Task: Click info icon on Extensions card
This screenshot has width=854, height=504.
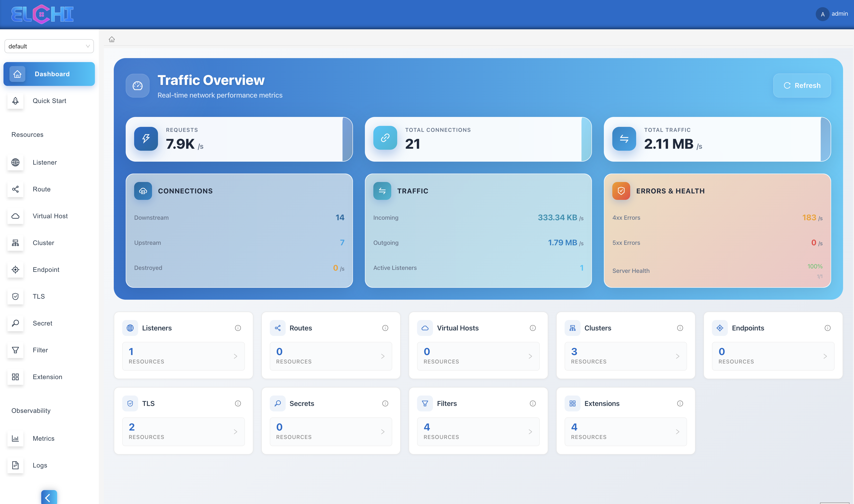Action: click(x=680, y=403)
